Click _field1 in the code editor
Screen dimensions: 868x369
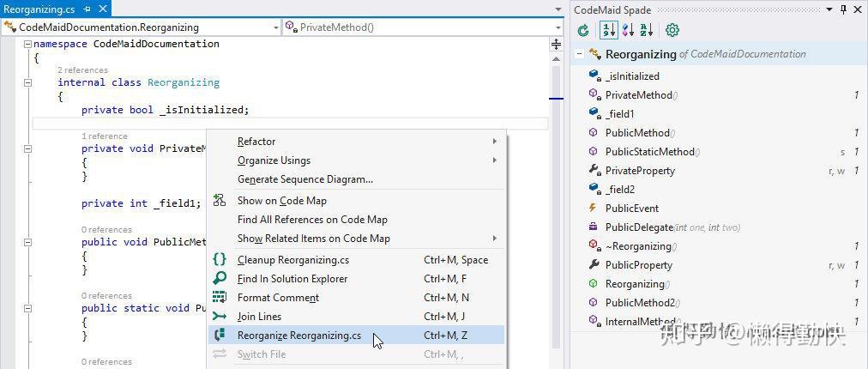pyautogui.click(x=174, y=203)
